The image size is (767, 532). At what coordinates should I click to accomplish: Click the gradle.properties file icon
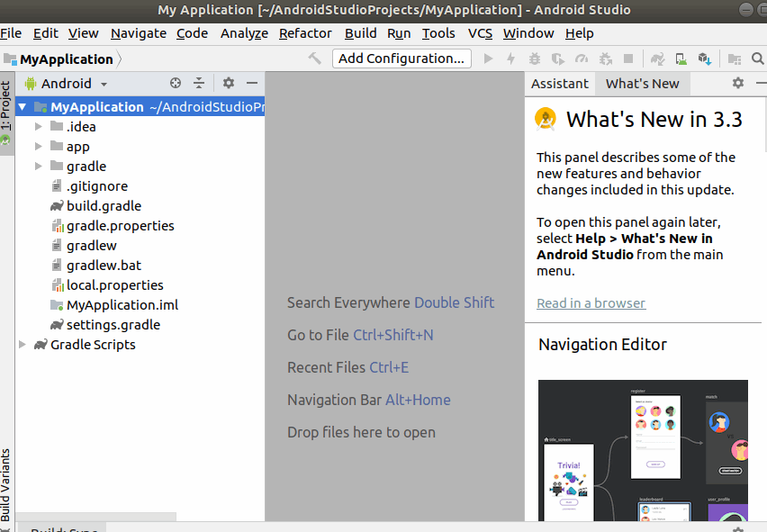point(58,226)
